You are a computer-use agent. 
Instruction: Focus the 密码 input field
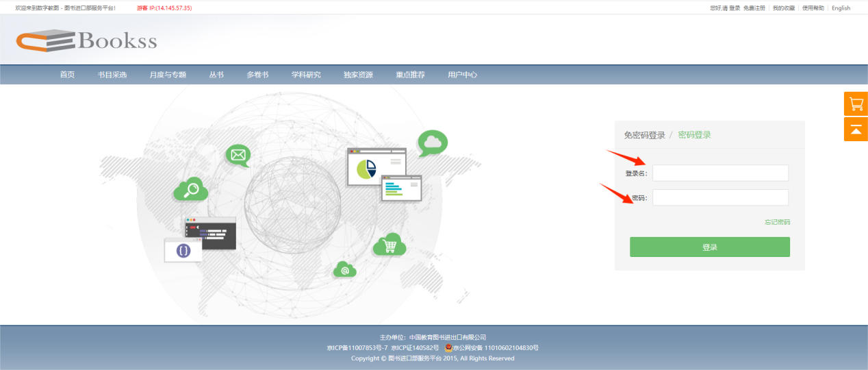click(720, 198)
